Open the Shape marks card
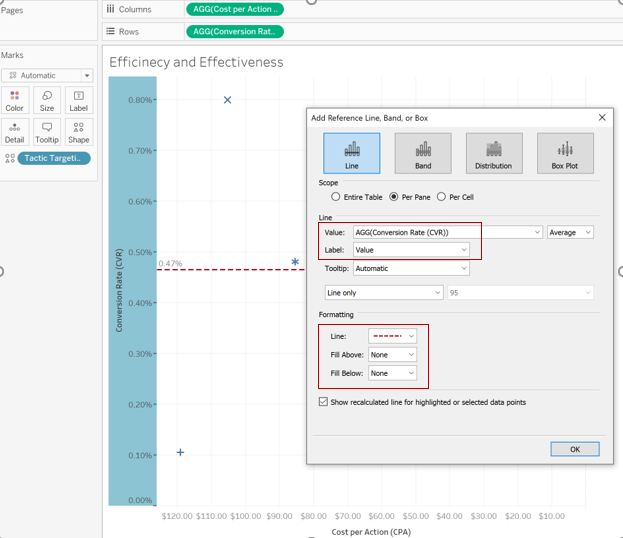Screen dimensions: 623x538 pyautogui.click(x=79, y=132)
